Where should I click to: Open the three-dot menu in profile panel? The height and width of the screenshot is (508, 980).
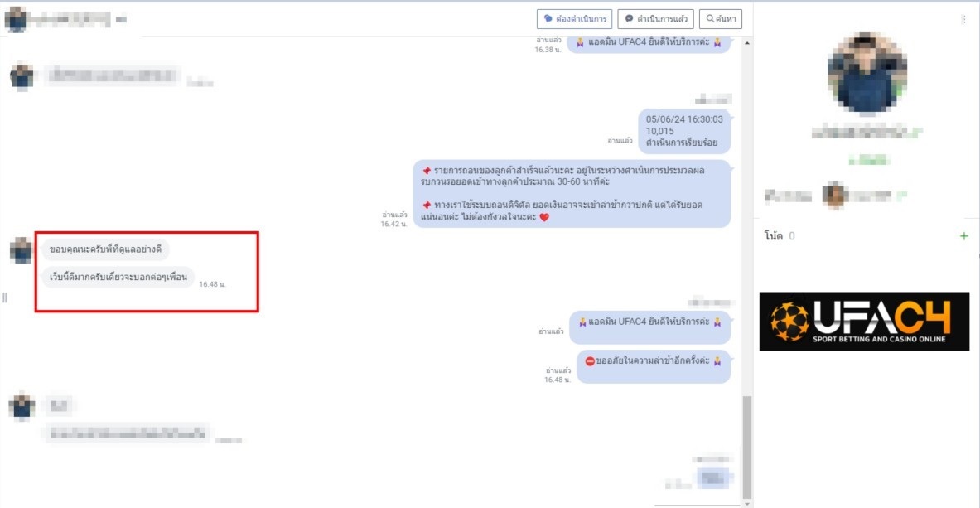coord(963,19)
